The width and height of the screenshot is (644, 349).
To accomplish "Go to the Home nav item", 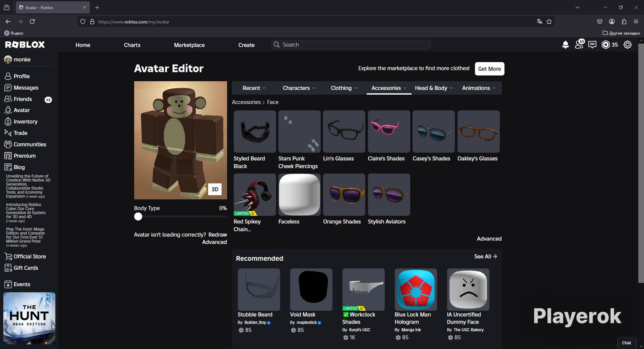I will [83, 45].
